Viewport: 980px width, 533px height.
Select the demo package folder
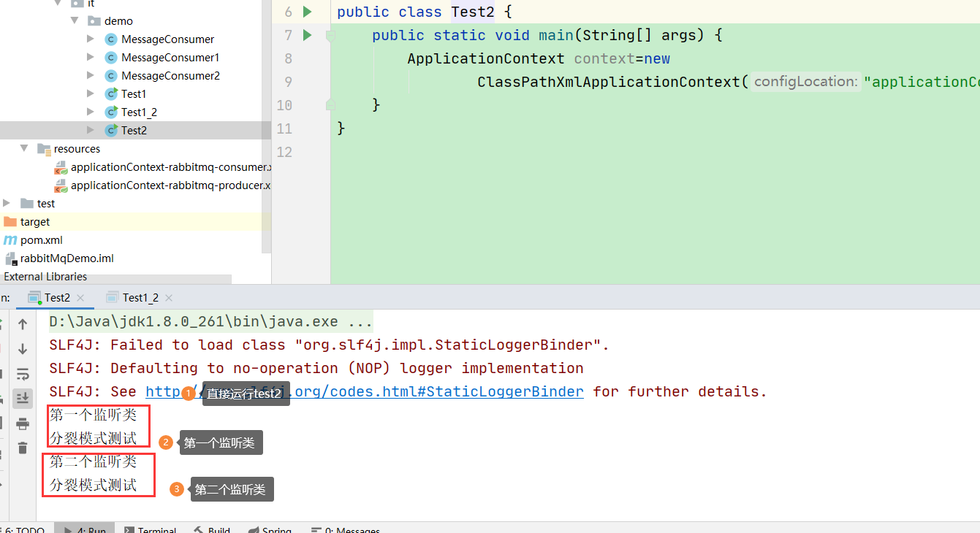pyautogui.click(x=94, y=20)
